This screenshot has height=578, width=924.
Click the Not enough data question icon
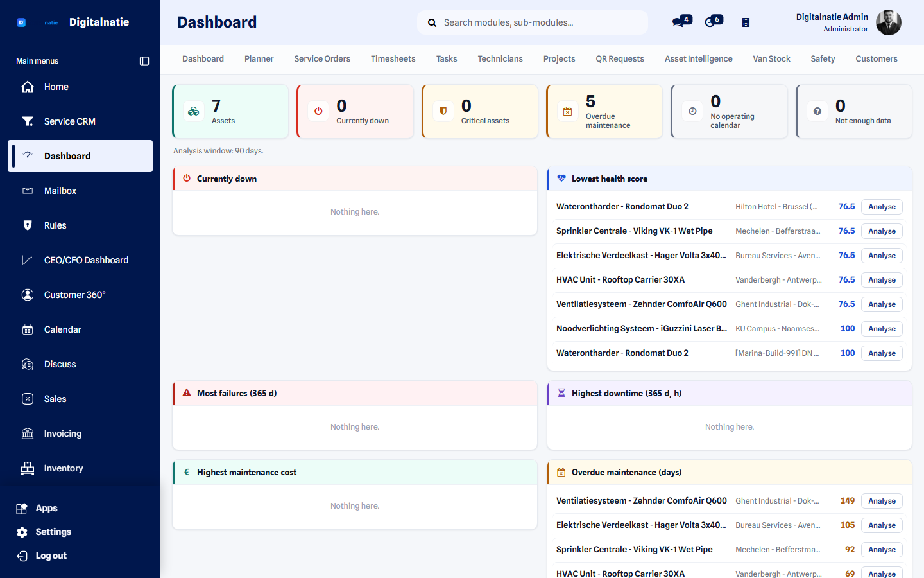pos(817,111)
